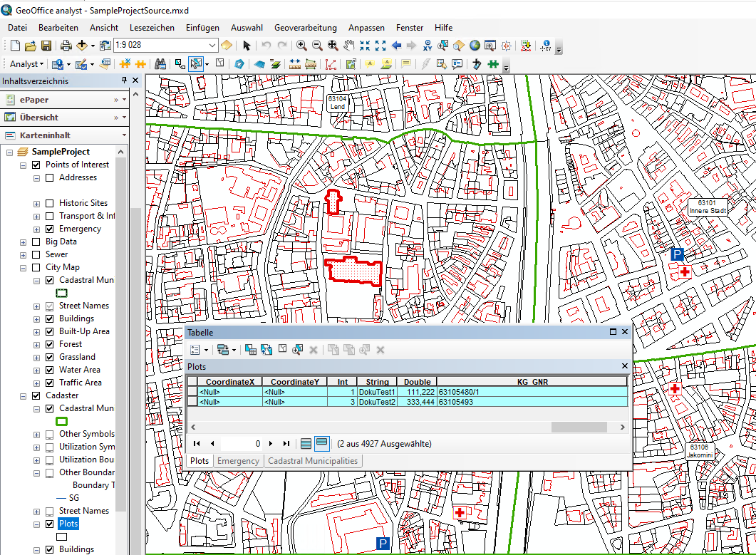
Task: Click the go back blue arrow
Action: [396, 46]
